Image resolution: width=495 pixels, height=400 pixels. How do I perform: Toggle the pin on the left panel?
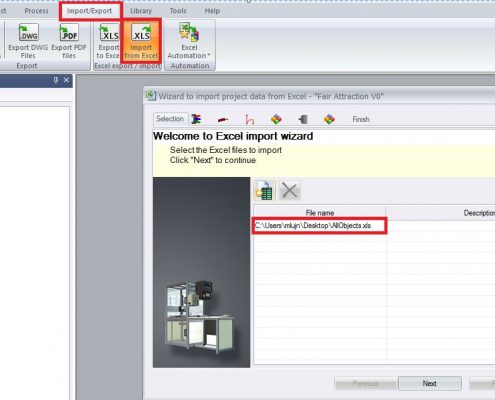click(56, 80)
